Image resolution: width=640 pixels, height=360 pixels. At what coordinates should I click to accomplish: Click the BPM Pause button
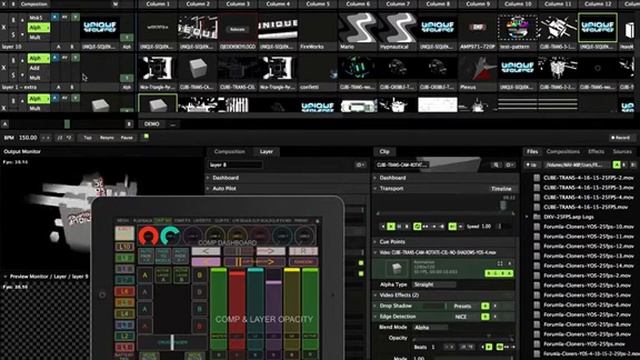click(x=127, y=138)
